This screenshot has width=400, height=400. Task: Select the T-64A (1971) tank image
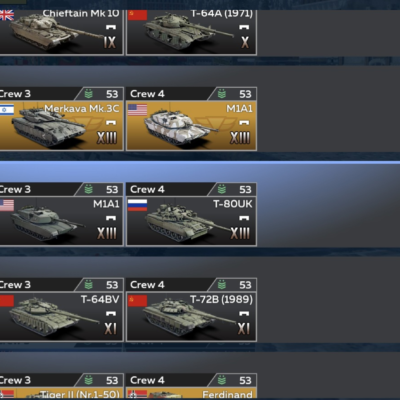[187, 32]
